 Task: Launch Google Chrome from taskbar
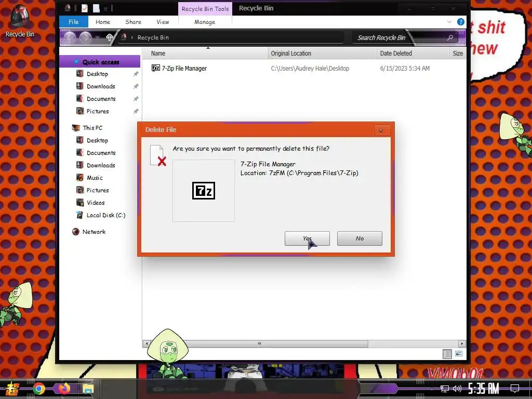coord(38,389)
